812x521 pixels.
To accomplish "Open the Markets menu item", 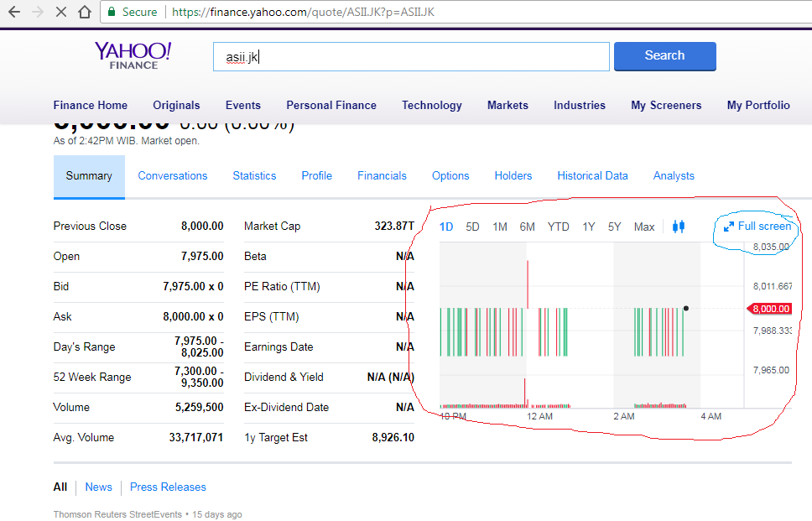I will pos(507,105).
